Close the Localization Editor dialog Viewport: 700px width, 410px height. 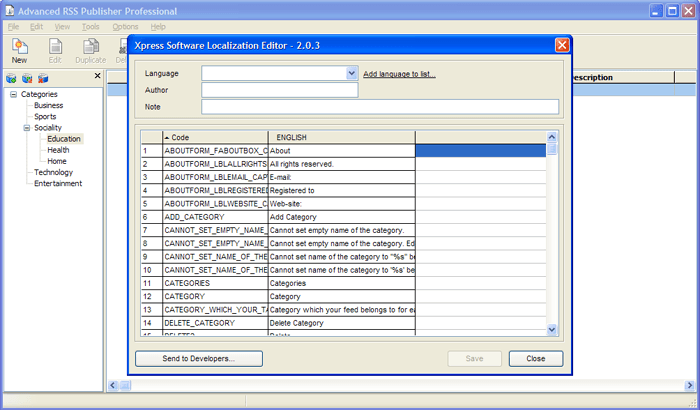pyautogui.click(x=562, y=45)
